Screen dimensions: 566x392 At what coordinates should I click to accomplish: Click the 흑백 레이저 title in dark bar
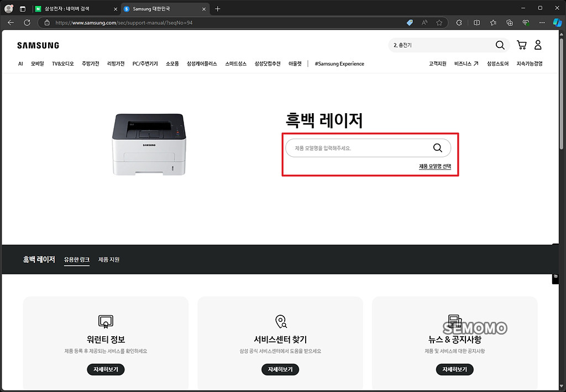(39, 259)
